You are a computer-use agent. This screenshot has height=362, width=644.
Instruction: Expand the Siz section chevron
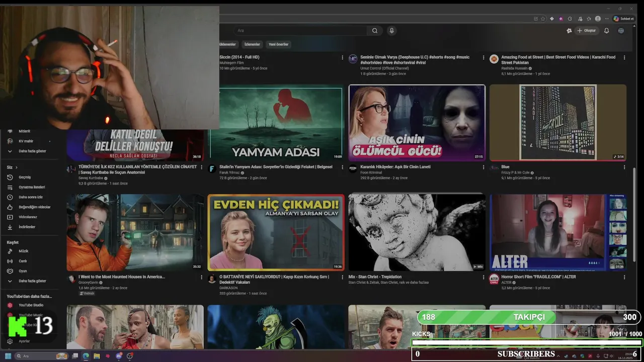pos(16,167)
